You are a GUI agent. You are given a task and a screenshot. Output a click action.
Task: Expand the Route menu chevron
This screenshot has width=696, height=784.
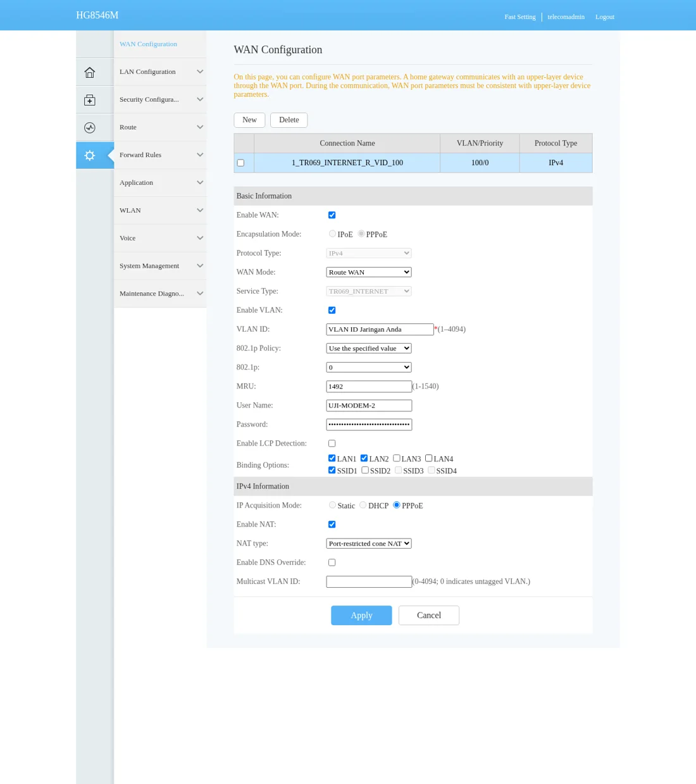(x=200, y=127)
